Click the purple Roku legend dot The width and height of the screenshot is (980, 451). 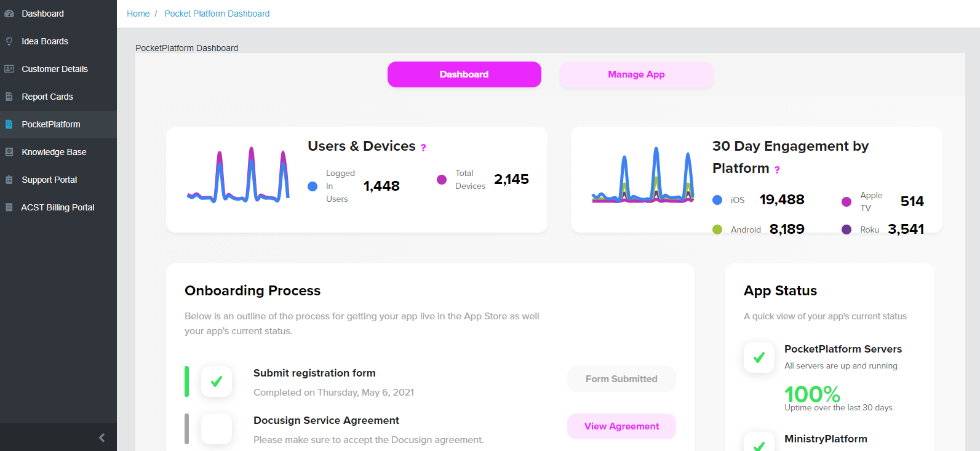847,229
